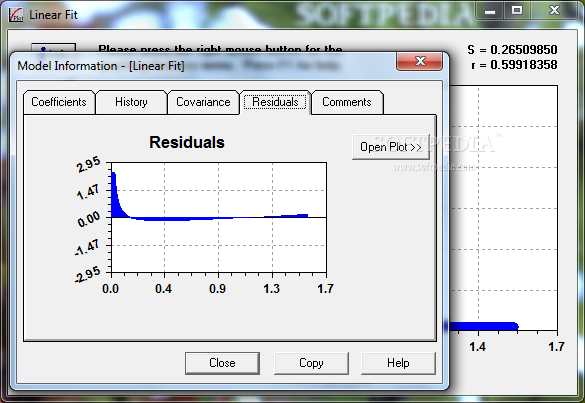Copy the residuals with the Copy button
The width and height of the screenshot is (585, 403).
click(311, 363)
